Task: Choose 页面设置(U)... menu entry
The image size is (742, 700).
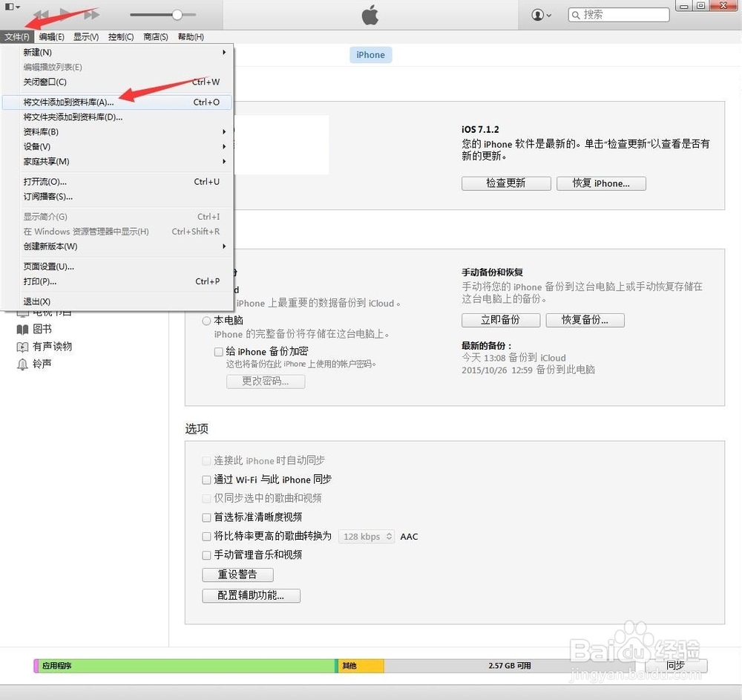Action: pos(117,266)
